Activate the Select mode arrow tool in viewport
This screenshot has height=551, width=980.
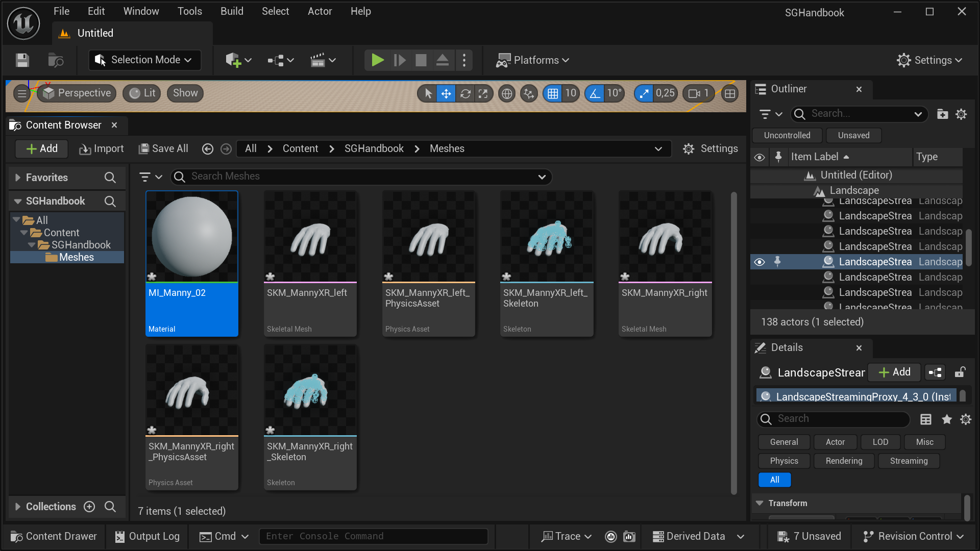pyautogui.click(x=427, y=93)
